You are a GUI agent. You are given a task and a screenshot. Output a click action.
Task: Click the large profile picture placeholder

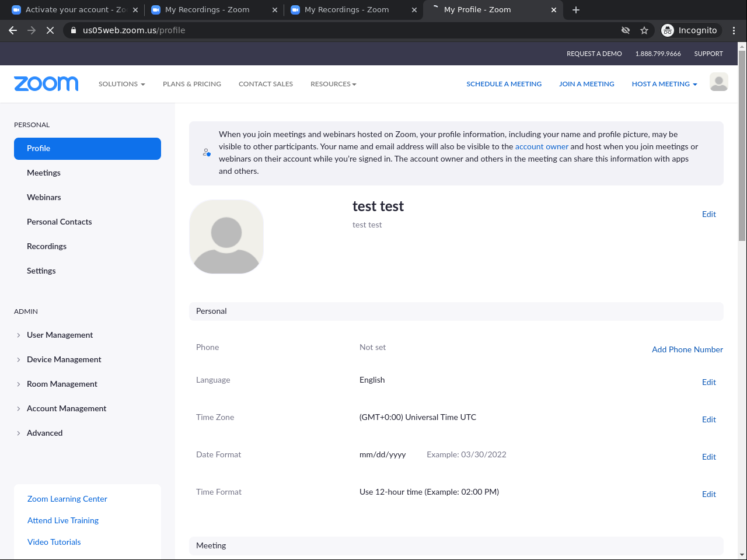pos(226,237)
